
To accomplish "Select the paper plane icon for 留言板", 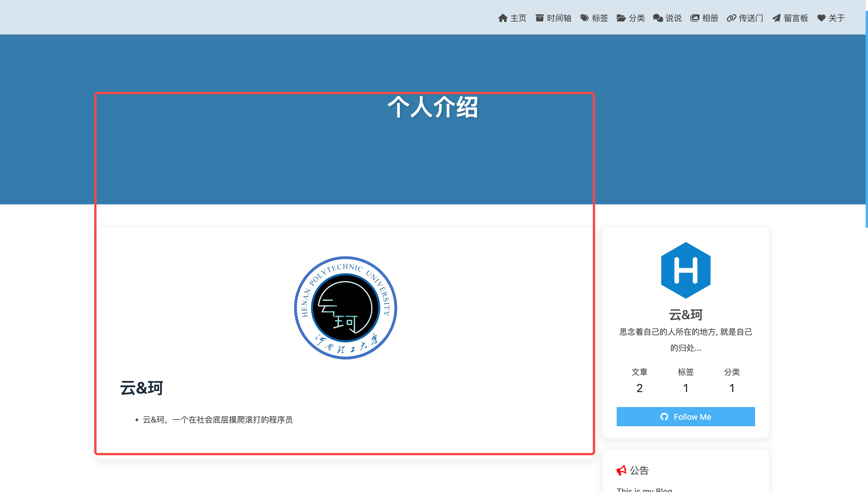I will [776, 18].
